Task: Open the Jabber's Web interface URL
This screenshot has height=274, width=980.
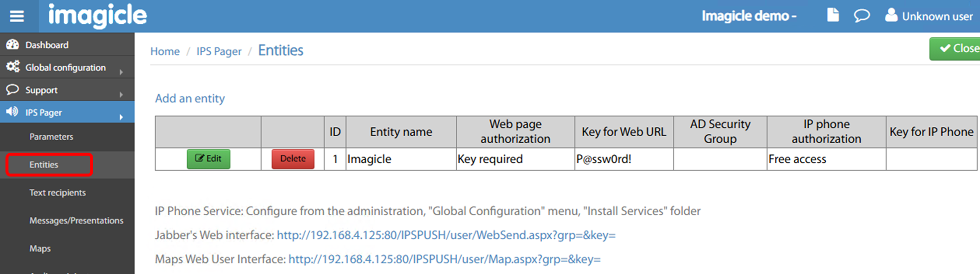Action: (446, 235)
